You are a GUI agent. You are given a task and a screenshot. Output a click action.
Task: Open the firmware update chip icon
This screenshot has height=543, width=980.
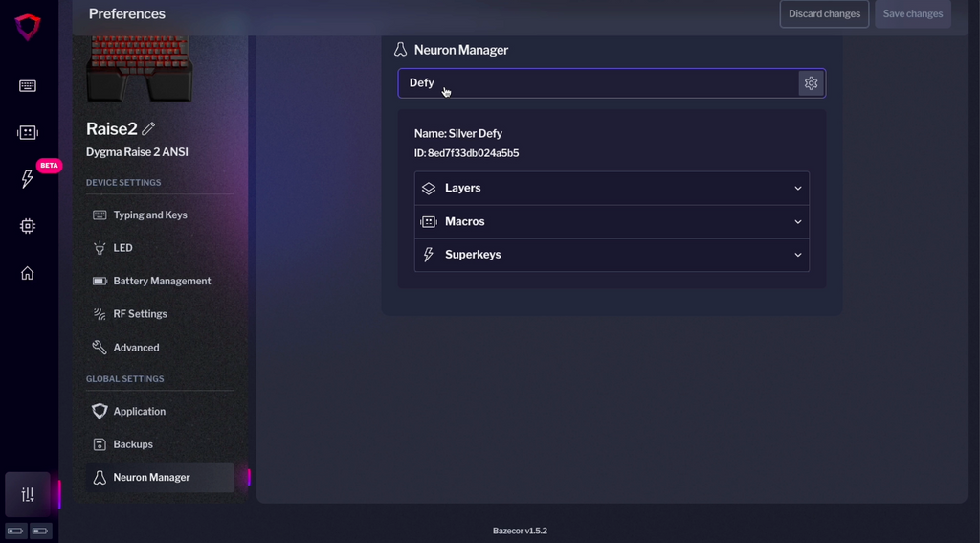[28, 226]
